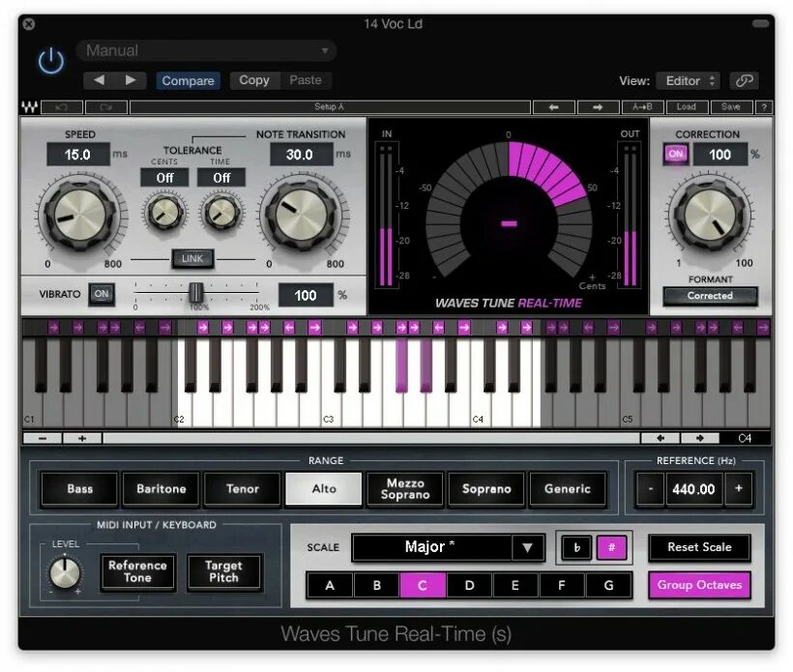Select Bass vocal range
Image resolution: width=793 pixels, height=672 pixels.
(x=79, y=489)
